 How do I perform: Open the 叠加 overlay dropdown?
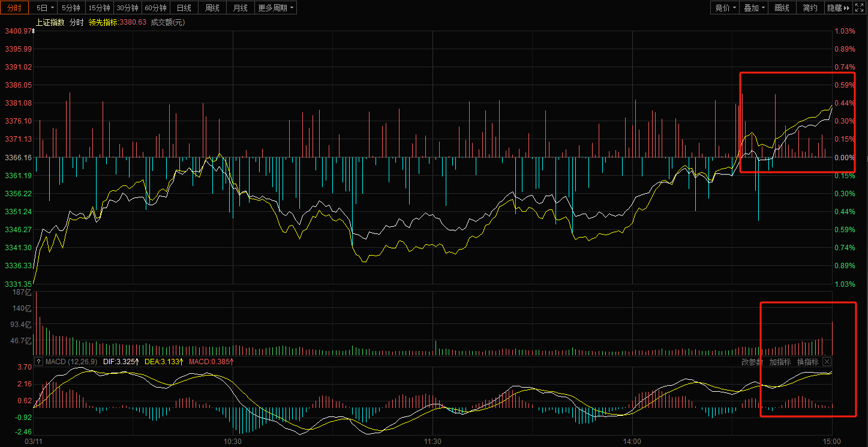(755, 8)
